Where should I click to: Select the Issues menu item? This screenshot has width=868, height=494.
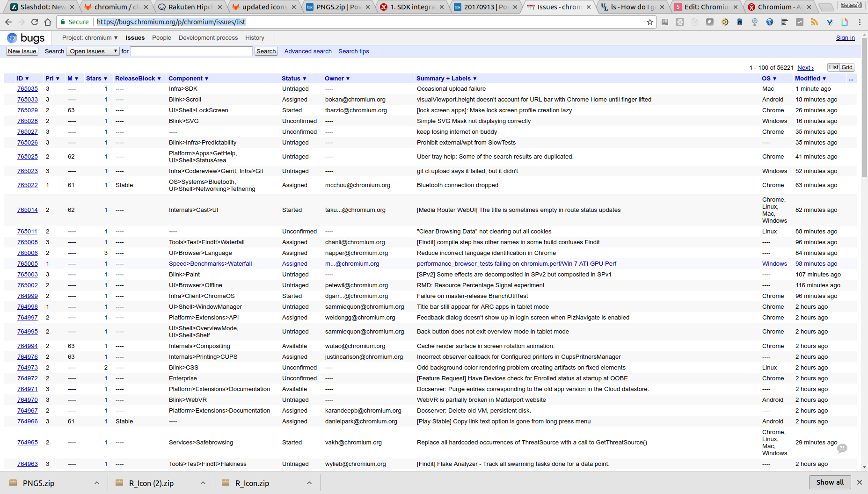pos(135,38)
